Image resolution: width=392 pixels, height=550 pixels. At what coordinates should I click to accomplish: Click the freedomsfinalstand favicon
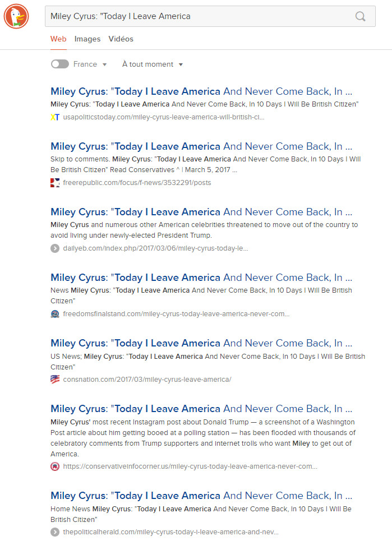(x=55, y=314)
